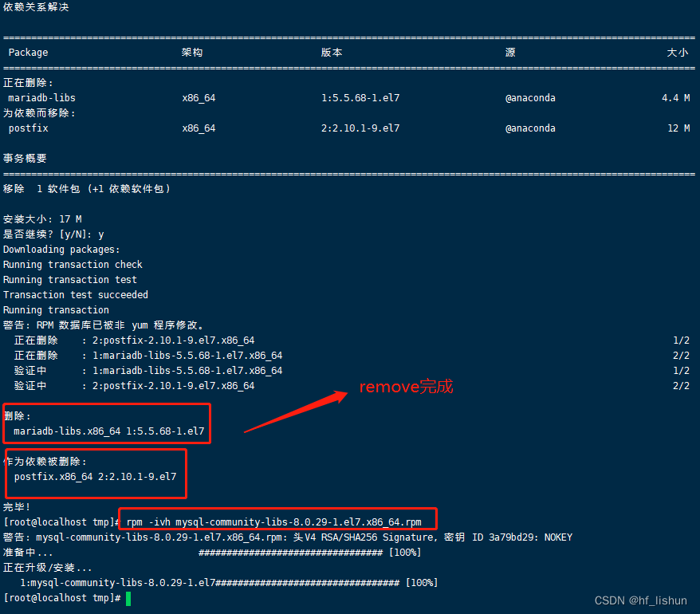Click the 'Running transaction' line
Image resolution: width=700 pixels, height=614 pixels.
tap(56, 310)
